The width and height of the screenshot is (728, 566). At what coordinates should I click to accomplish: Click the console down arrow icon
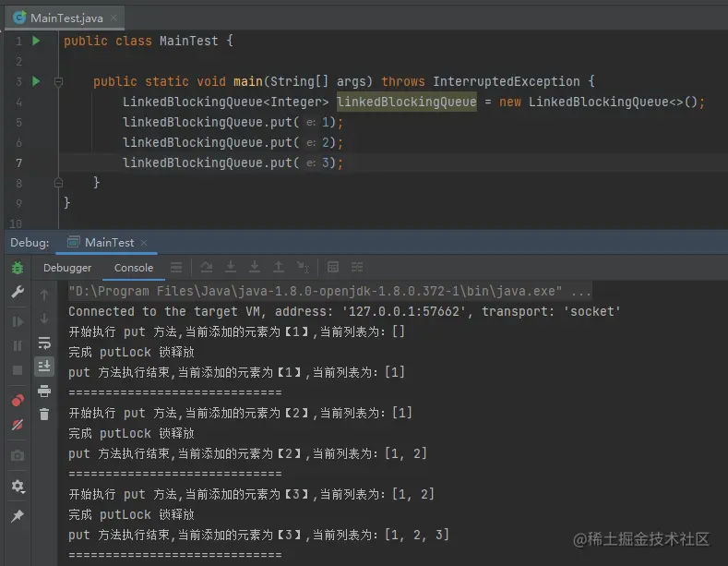[44, 319]
